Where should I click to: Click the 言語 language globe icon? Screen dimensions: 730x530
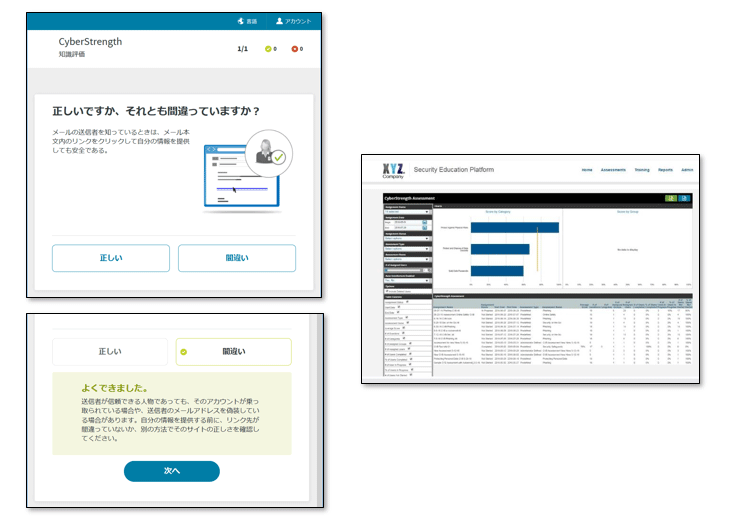(240, 21)
